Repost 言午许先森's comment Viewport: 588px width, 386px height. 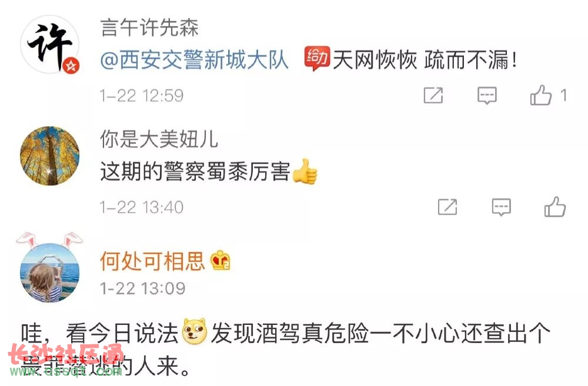(433, 95)
